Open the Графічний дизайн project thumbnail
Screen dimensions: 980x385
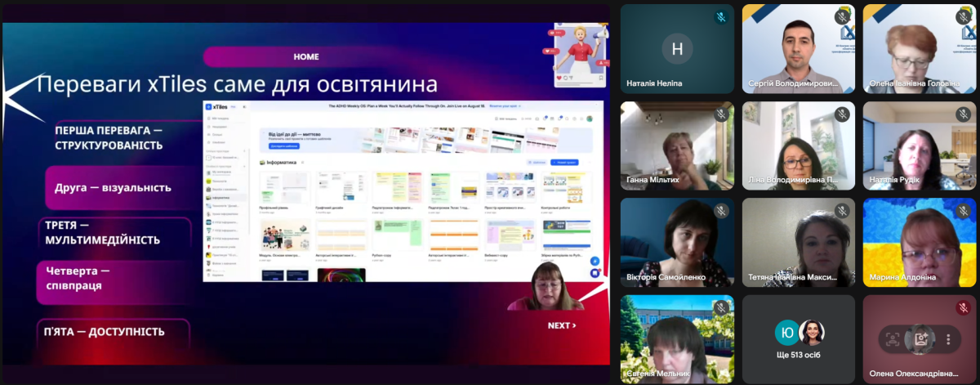pos(340,188)
